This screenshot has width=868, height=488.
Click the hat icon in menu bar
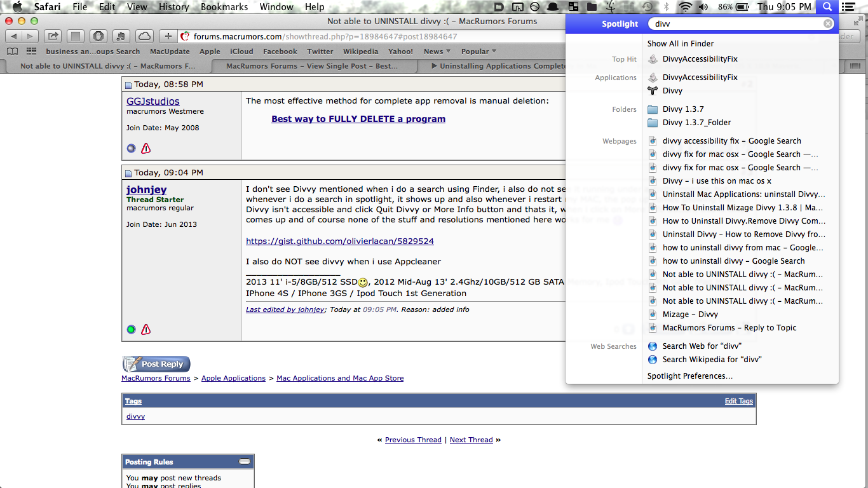click(x=553, y=7)
